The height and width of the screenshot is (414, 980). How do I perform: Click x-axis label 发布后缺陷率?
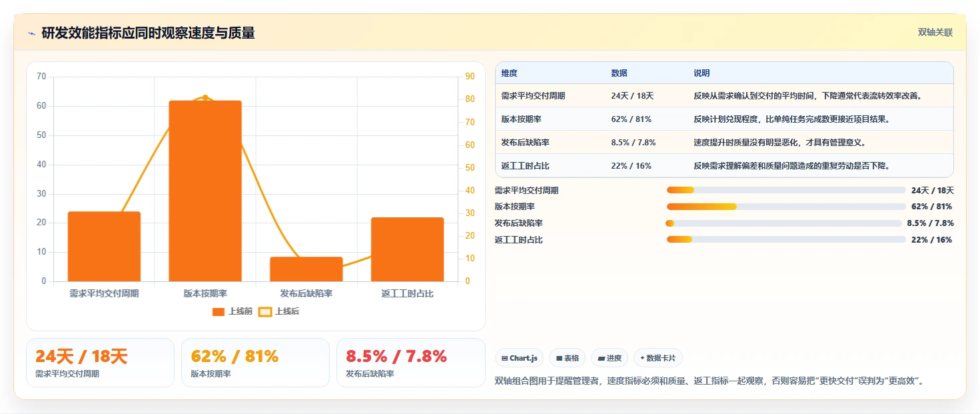point(306,293)
